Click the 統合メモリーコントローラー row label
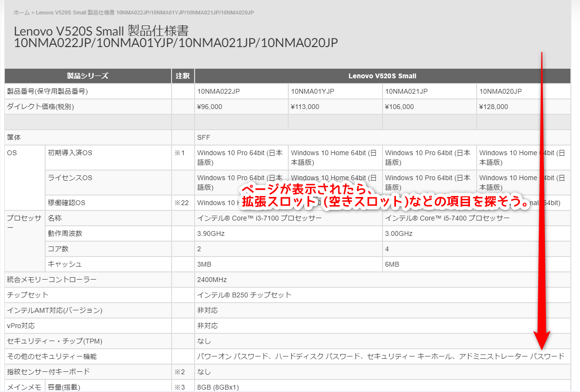Screen dimensions: 580x392 pyautogui.click(x=52, y=280)
